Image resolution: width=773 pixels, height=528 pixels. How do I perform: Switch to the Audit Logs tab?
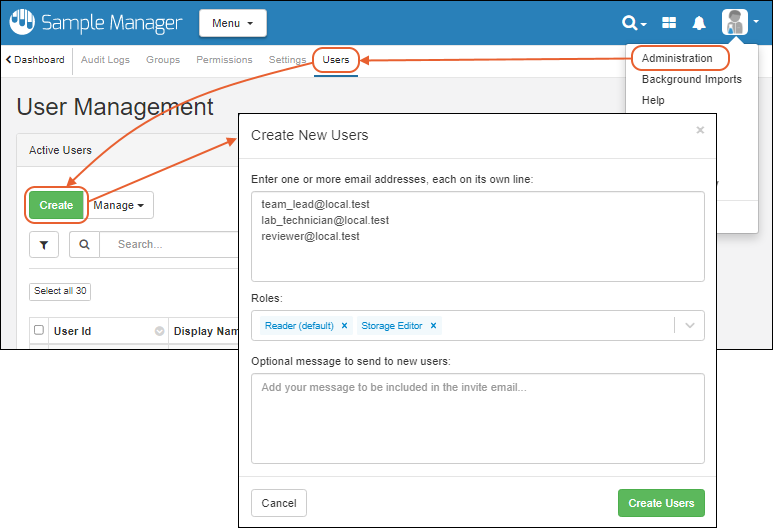(105, 60)
